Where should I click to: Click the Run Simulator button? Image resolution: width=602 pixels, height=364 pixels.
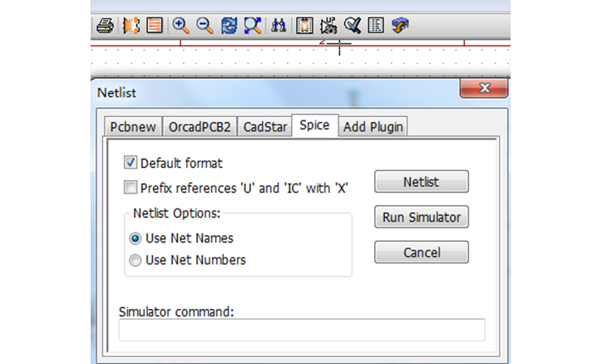click(422, 217)
